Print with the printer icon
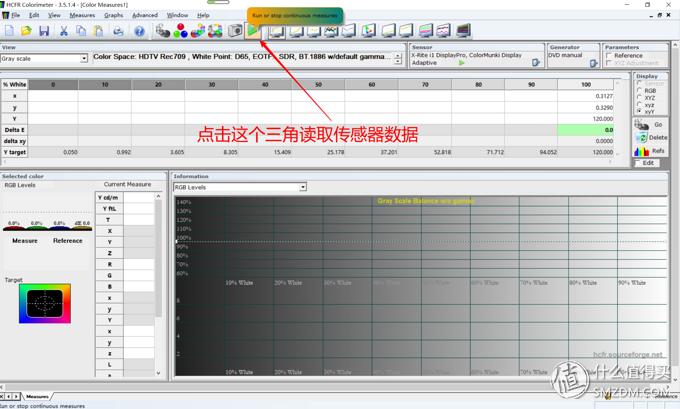The width and height of the screenshot is (680, 409). pyautogui.click(x=118, y=31)
